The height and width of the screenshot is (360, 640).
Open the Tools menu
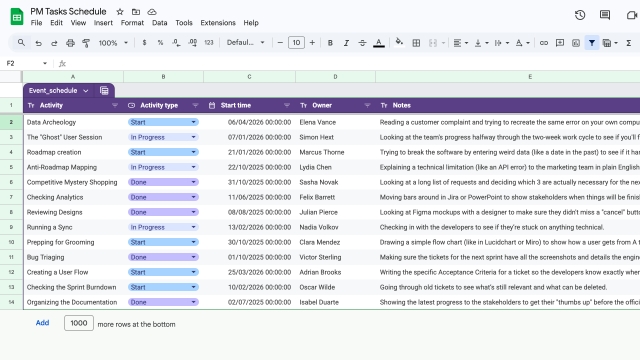coord(184,23)
